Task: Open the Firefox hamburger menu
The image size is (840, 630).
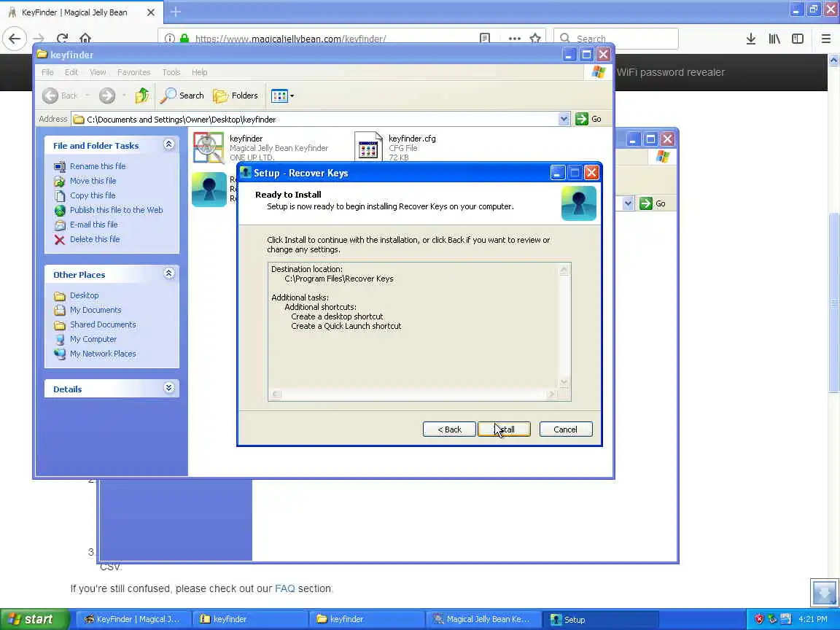Action: pyautogui.click(x=825, y=39)
